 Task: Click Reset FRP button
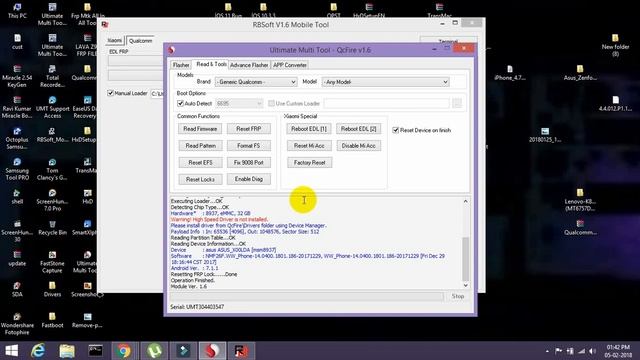pos(249,129)
